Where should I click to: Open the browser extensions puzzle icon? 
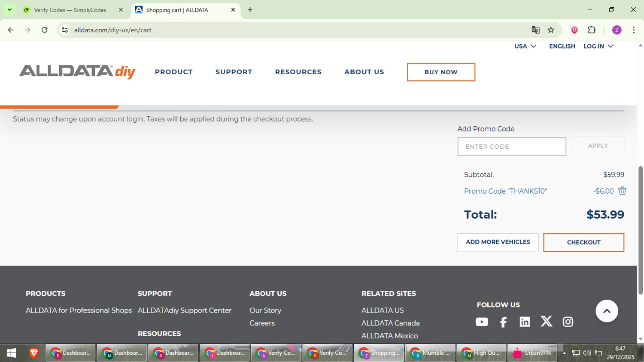pyautogui.click(x=592, y=30)
